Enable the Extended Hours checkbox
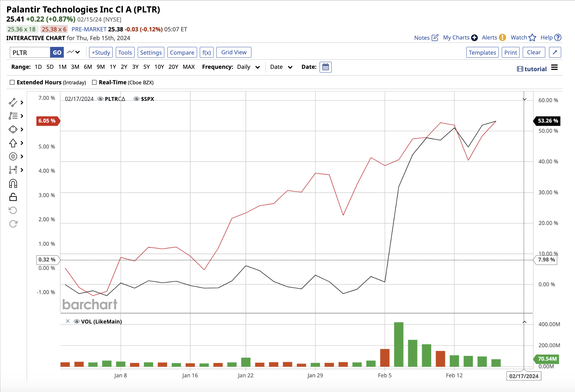Image resolution: width=575 pixels, height=392 pixels. (12, 82)
